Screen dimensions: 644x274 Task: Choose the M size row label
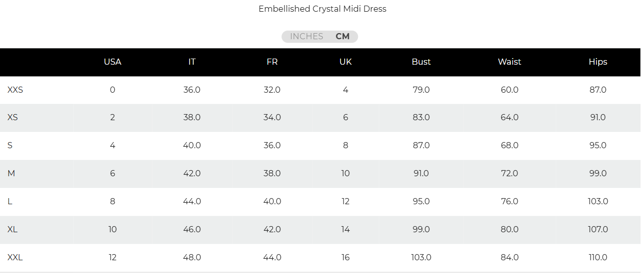11,173
